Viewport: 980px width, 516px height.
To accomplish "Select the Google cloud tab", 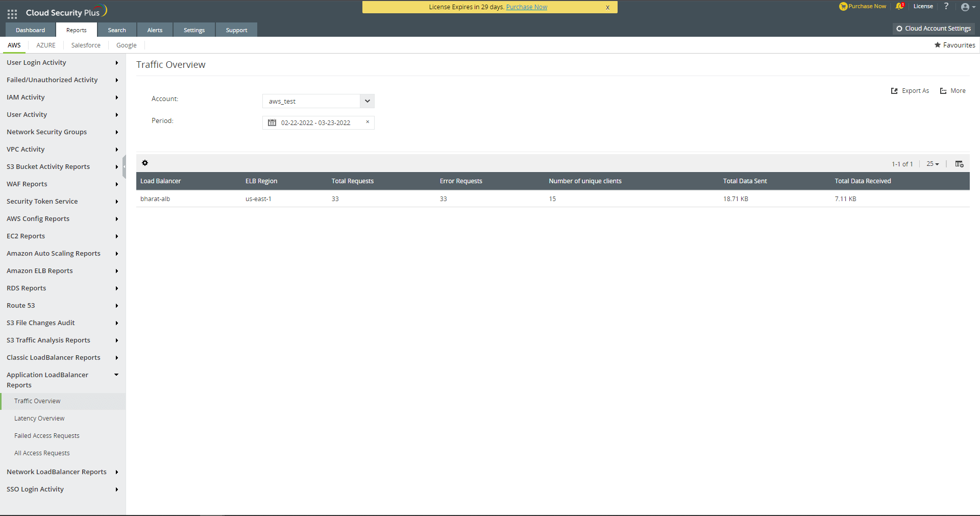I will (x=127, y=45).
